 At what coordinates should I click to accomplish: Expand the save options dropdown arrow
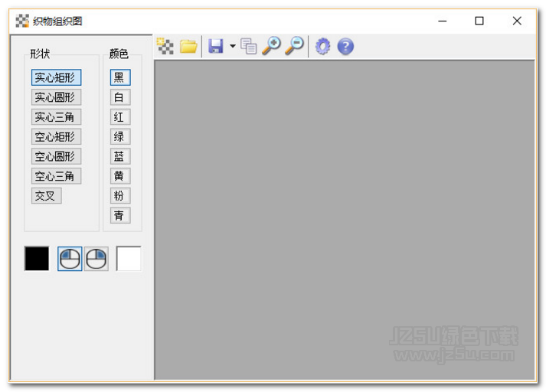coord(233,46)
